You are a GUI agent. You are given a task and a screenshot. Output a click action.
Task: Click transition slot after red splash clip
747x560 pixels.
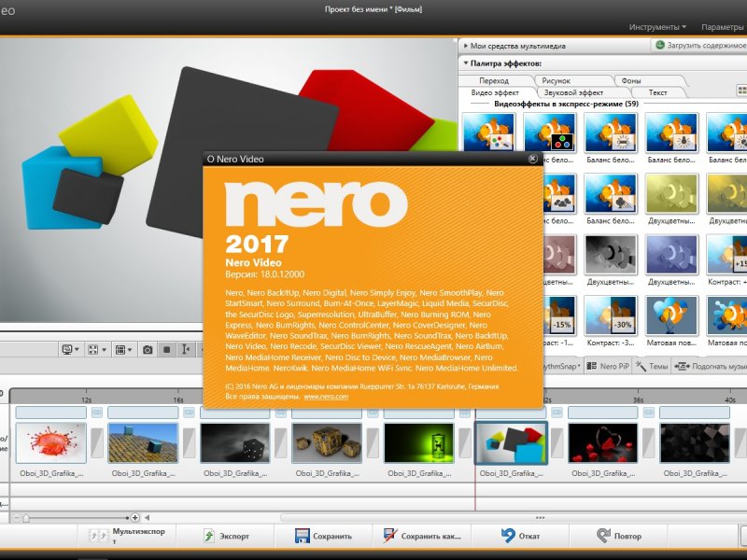tap(97, 442)
